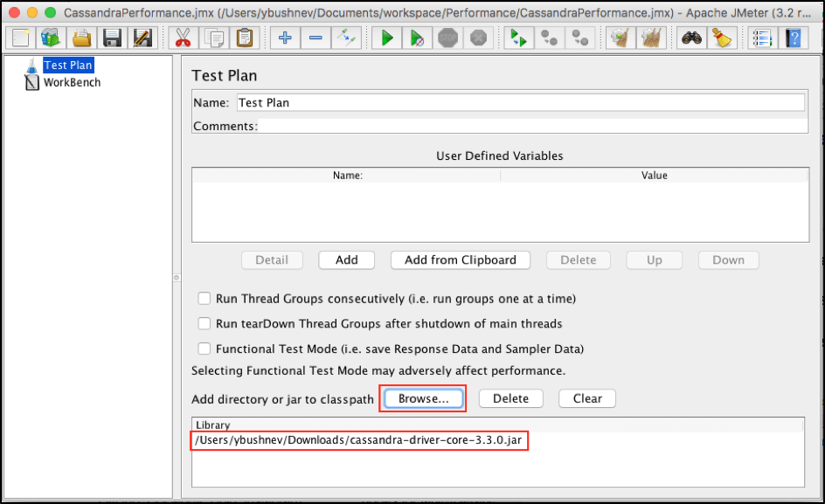Open Help with the question mark icon
Screen dimensions: 825x504
[793, 38]
